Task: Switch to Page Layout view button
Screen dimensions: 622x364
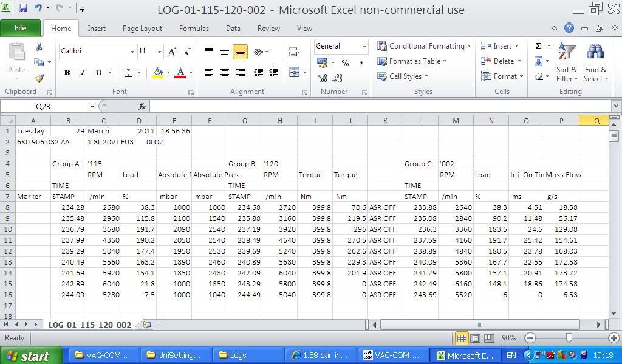Action: click(475, 339)
